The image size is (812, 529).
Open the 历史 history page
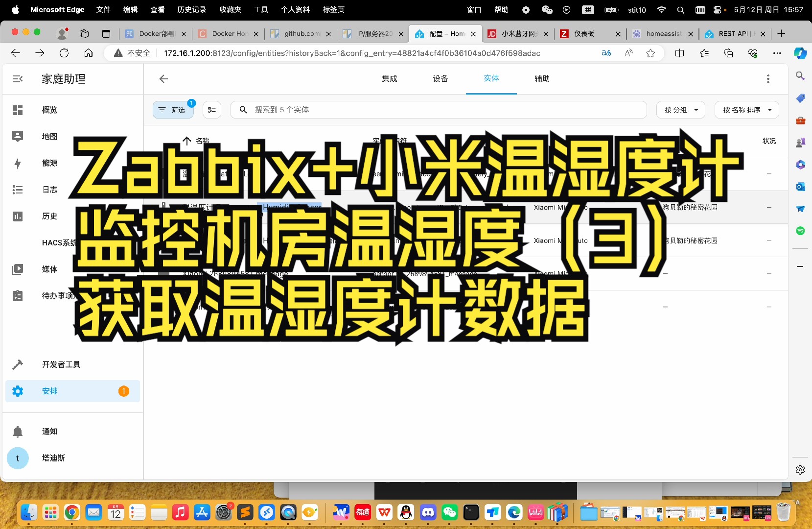[72, 216]
